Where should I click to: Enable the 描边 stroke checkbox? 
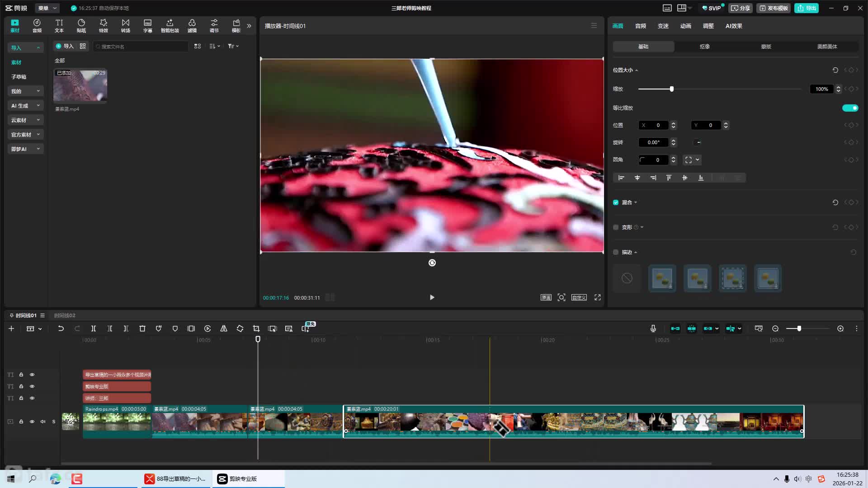[616, 252]
